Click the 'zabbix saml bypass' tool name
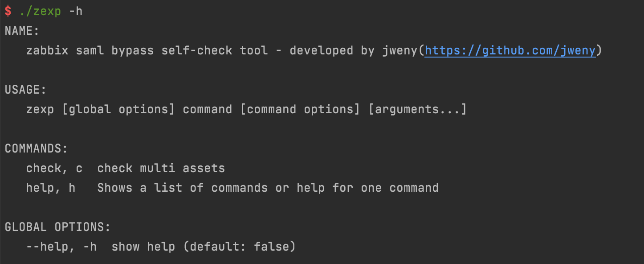The image size is (644, 264). tap(90, 51)
